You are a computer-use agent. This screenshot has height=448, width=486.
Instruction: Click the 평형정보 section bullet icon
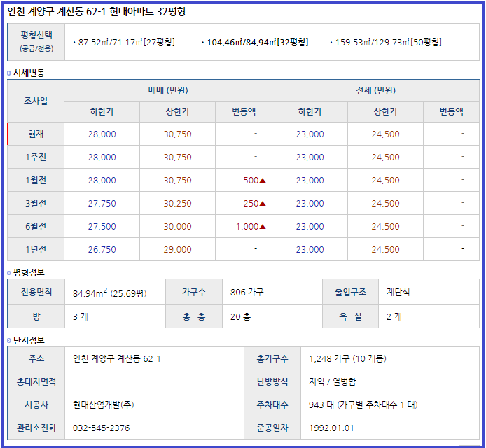(8, 273)
